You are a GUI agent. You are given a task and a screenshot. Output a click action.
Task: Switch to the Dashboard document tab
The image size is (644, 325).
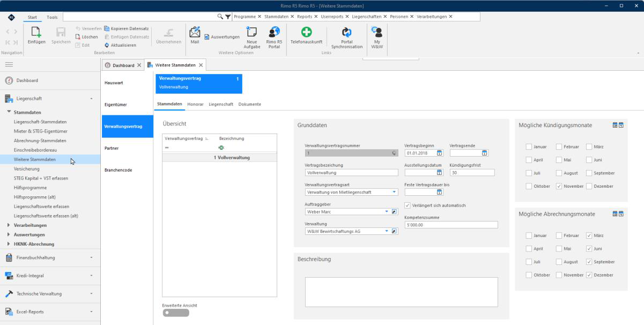[x=123, y=65]
